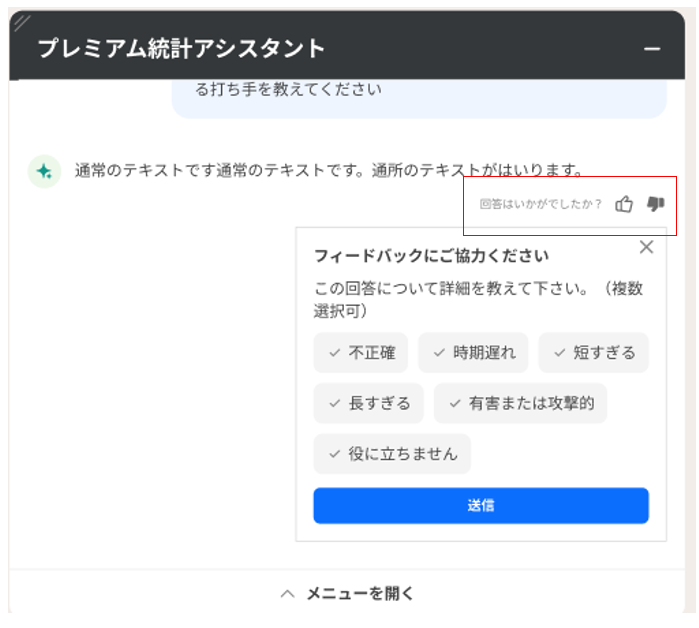Select the 長すぎる feedback option
Image resolution: width=699 pixels, height=628 pixels.
point(368,403)
